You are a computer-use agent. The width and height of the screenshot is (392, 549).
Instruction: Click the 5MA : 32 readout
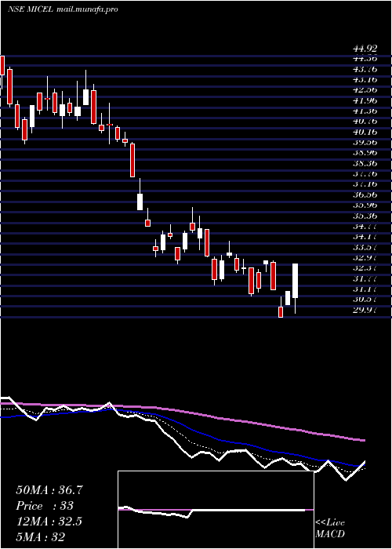coord(40,537)
